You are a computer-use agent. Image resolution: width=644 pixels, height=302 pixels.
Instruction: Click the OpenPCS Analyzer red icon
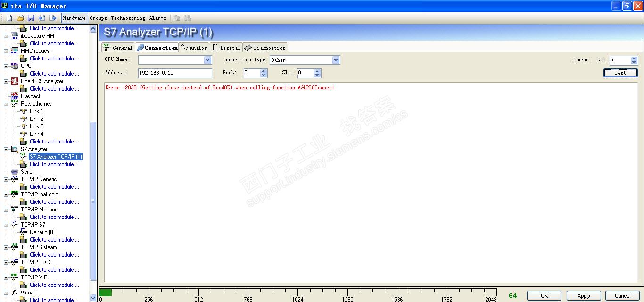[15, 81]
